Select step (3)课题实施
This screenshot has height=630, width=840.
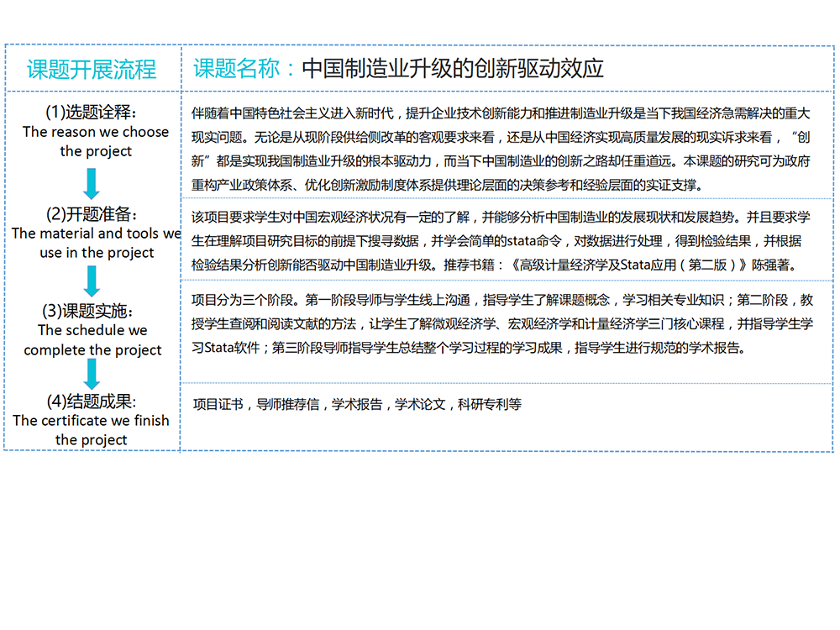click(x=87, y=311)
